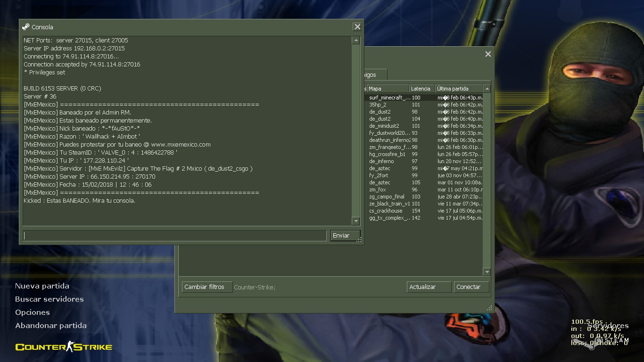Viewport: 644px width, 362px height.
Task: Select the ze_black_train_v1 server row
Action: click(x=424, y=204)
